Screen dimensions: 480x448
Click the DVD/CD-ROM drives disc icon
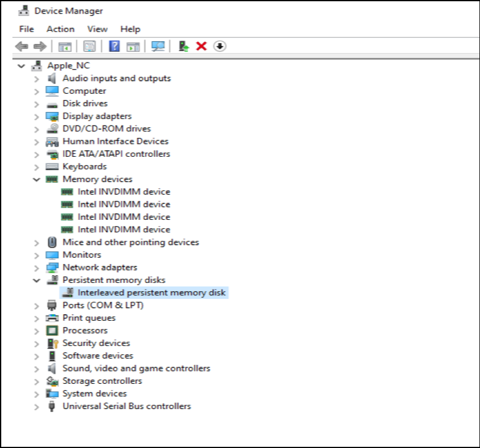(52, 129)
